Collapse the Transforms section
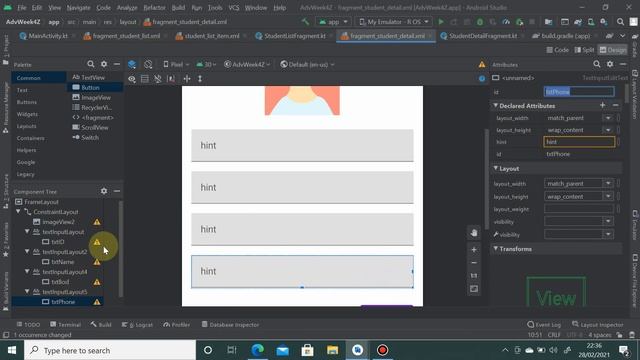The width and height of the screenshot is (640, 360). click(x=496, y=249)
